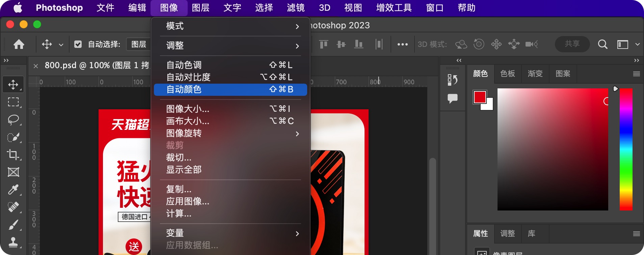Open the 滤镜 menu
Viewport: 644px width, 255px height.
[296, 8]
